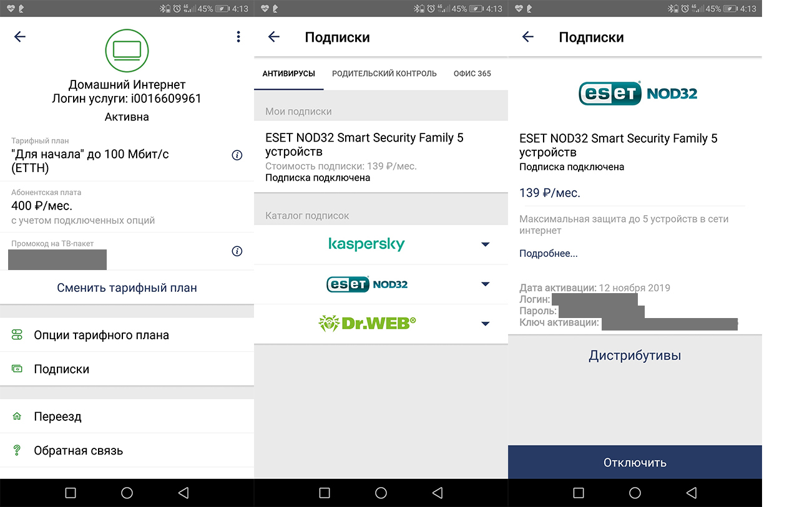The height and width of the screenshot is (507, 812).
Task: Tap the Мои подписки heading
Action: click(x=298, y=111)
